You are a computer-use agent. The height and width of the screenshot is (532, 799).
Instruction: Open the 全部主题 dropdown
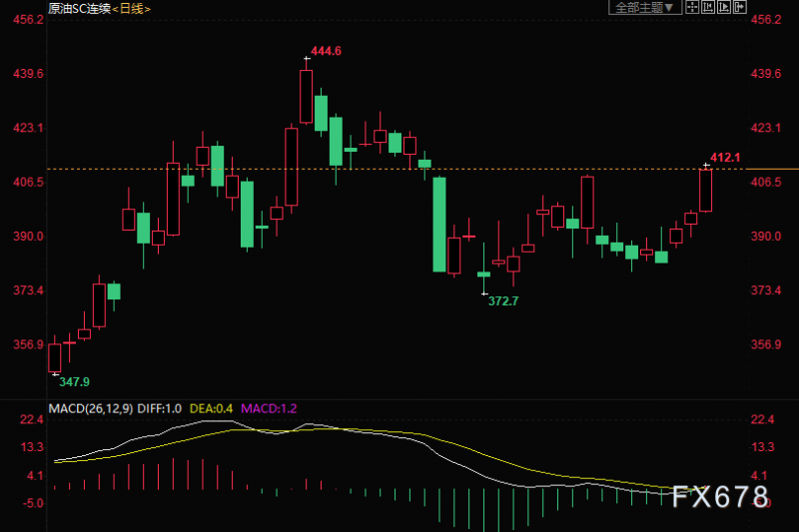click(645, 7)
